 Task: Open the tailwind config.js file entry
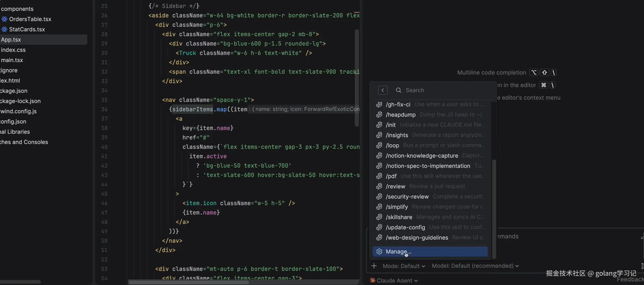[x=18, y=111]
